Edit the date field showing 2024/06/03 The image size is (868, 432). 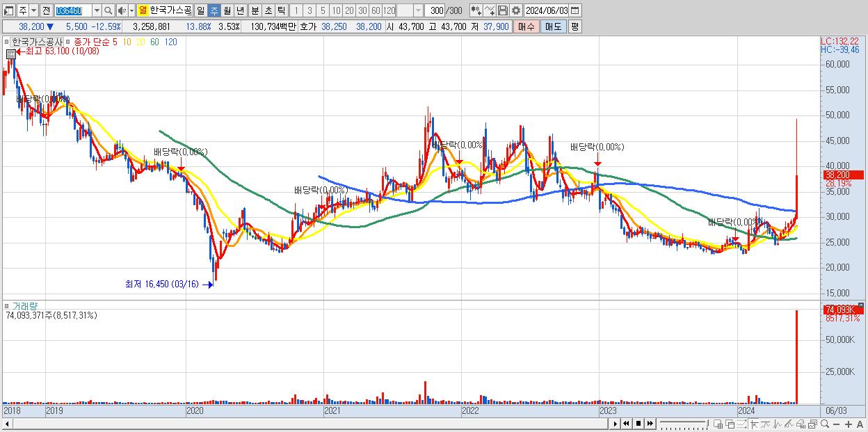click(547, 10)
